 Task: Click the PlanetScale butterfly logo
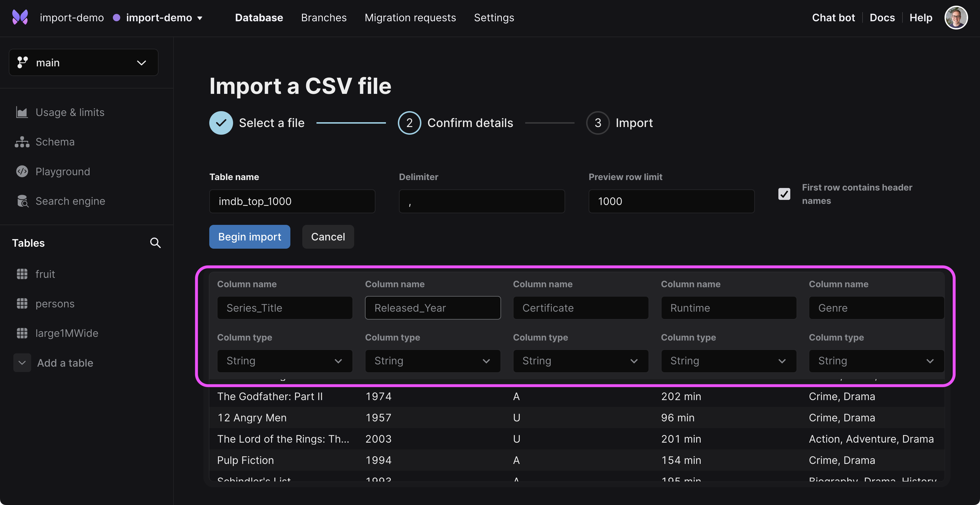(x=20, y=18)
